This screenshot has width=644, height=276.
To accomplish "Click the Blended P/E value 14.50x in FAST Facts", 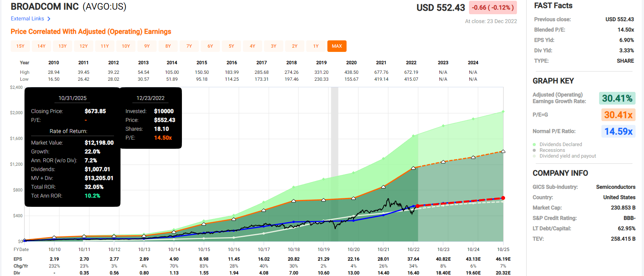I will coord(626,30).
